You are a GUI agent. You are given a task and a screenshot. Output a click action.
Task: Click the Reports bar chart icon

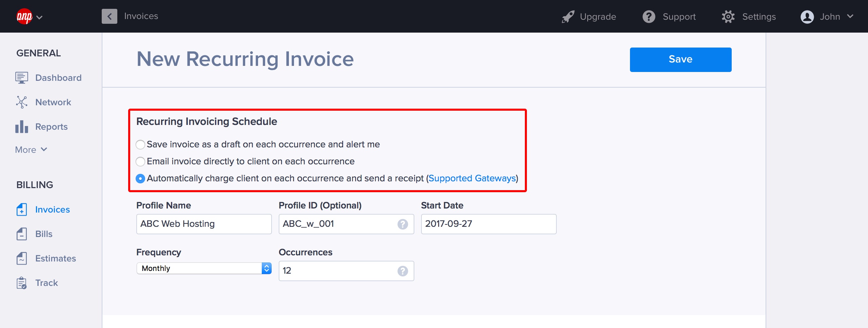(x=21, y=127)
